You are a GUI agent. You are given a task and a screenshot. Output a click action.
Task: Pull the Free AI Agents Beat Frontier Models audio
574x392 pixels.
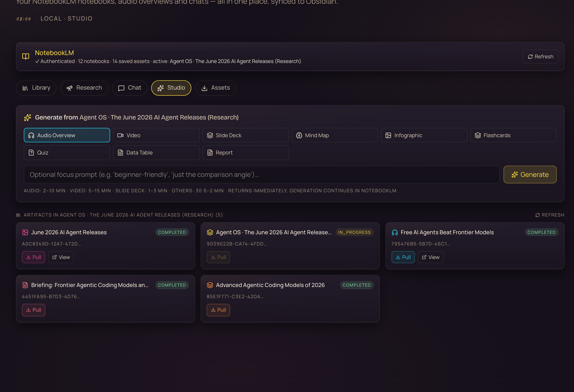click(x=403, y=257)
